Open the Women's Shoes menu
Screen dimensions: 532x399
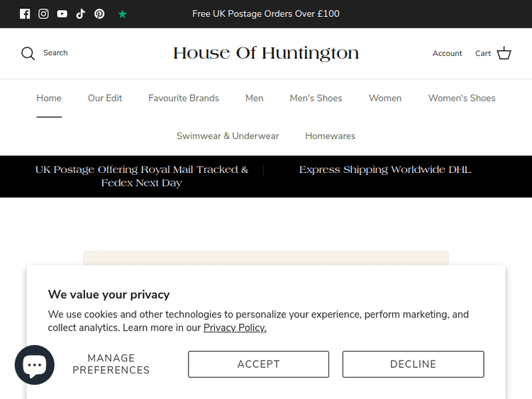(462, 98)
